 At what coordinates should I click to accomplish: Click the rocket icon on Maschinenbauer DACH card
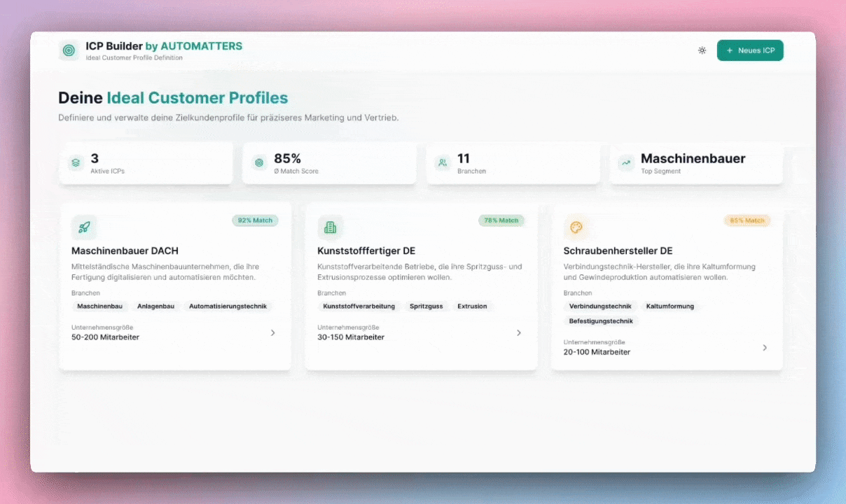(x=84, y=227)
